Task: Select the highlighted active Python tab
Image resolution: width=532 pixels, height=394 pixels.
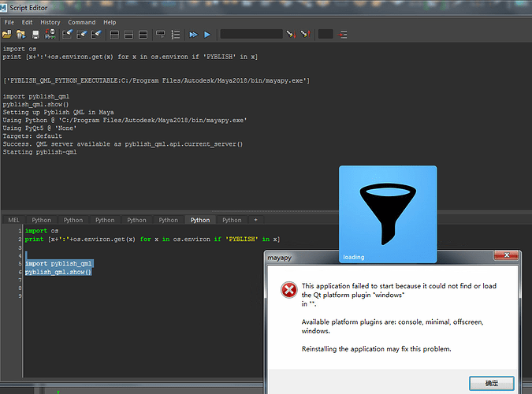Action: point(200,220)
